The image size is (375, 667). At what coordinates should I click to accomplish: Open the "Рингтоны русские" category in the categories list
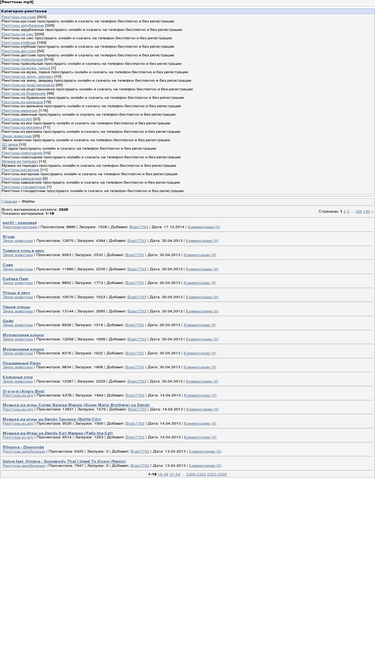(x=19, y=17)
